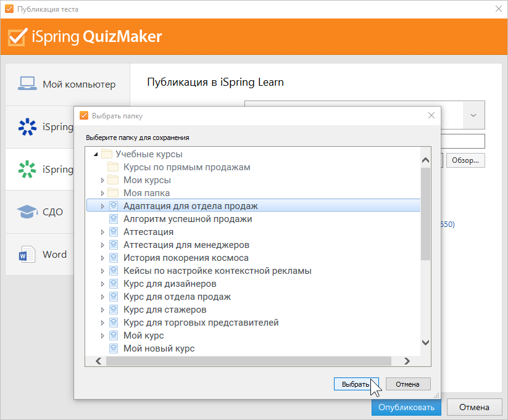The height and width of the screenshot is (420, 508).
Task: Expand Адаптация для отдела продаж course
Action: pyautogui.click(x=102, y=206)
